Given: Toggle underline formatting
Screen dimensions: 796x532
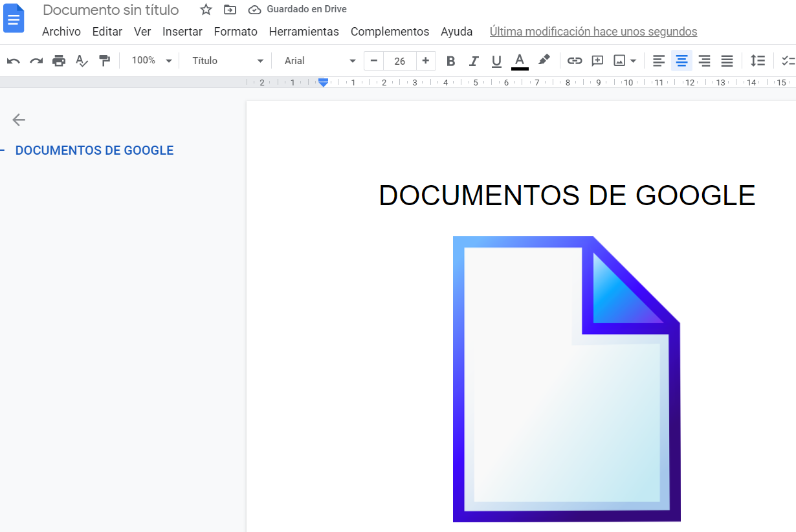Looking at the screenshot, I should (x=496, y=60).
